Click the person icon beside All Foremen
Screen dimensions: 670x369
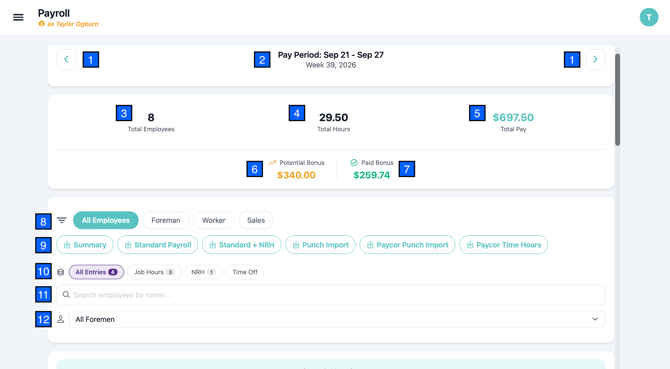tap(61, 319)
